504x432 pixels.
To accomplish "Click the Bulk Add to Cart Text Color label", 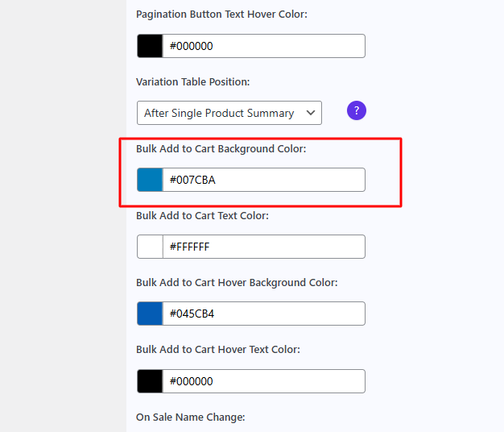I will pyautogui.click(x=202, y=215).
